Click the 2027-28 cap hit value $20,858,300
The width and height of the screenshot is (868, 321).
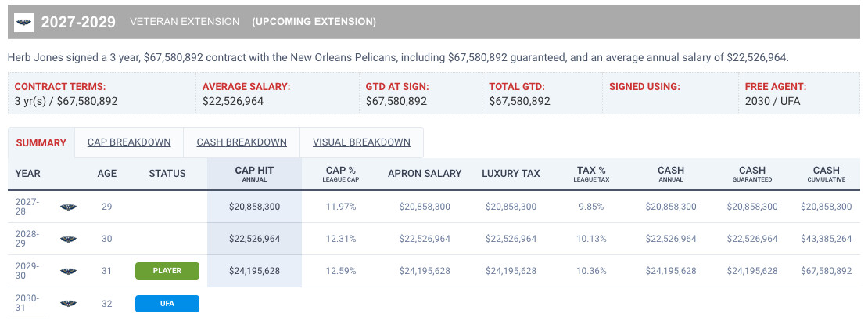[254, 207]
